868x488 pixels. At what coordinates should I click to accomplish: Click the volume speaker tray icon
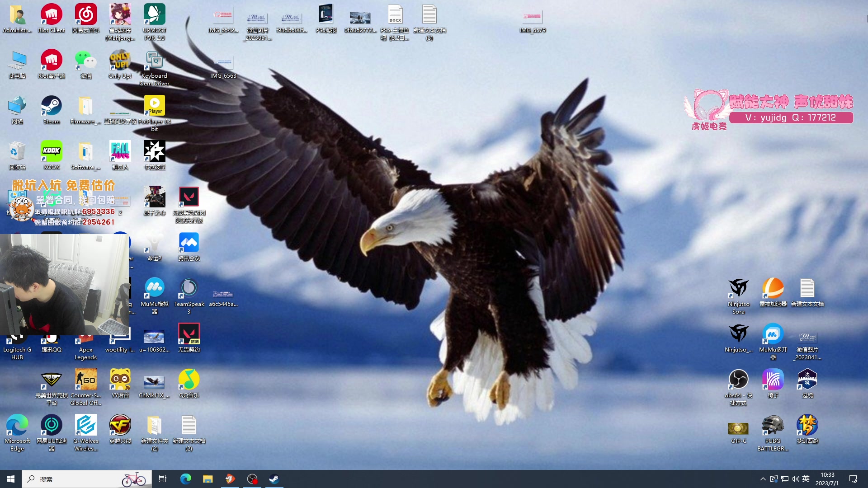click(795, 479)
